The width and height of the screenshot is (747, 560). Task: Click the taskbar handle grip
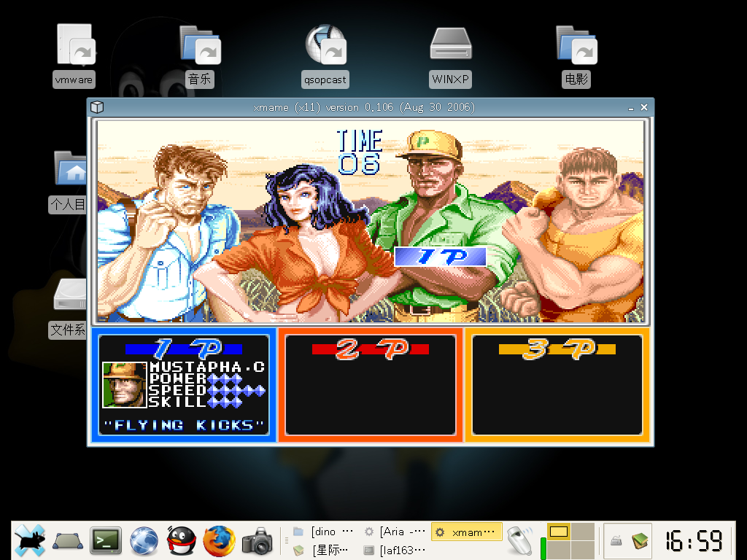click(x=286, y=540)
